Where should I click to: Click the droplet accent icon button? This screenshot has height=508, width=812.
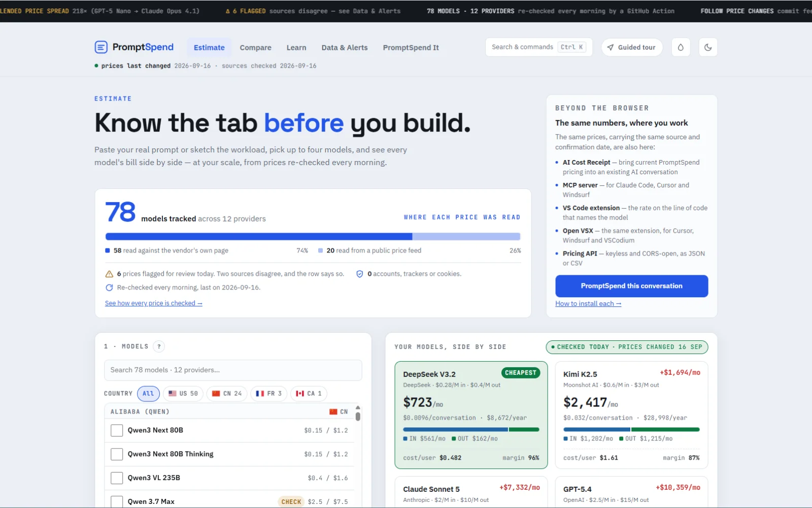[x=681, y=47]
